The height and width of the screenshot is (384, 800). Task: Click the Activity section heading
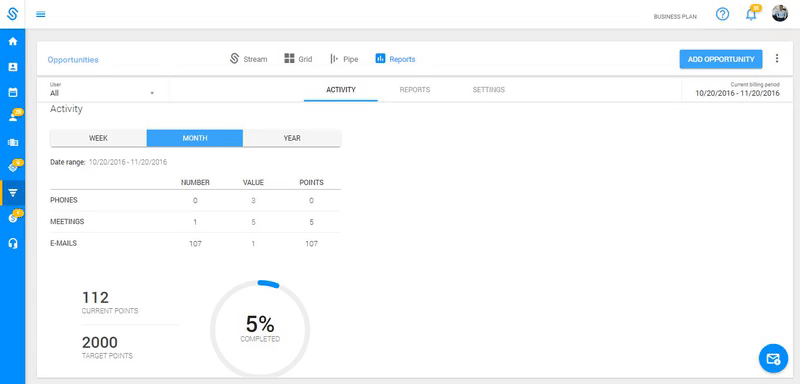(x=66, y=109)
